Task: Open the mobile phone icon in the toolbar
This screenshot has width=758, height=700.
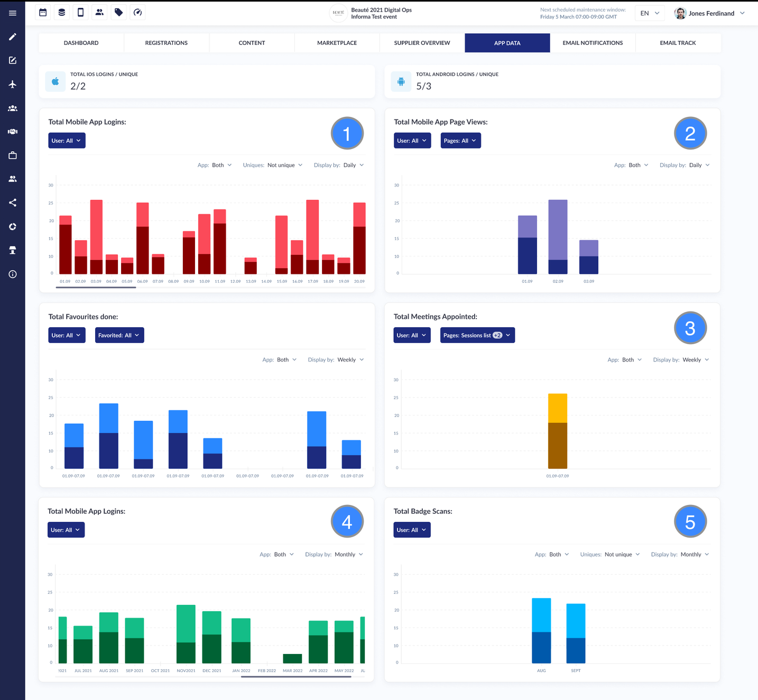Action: pos(80,12)
